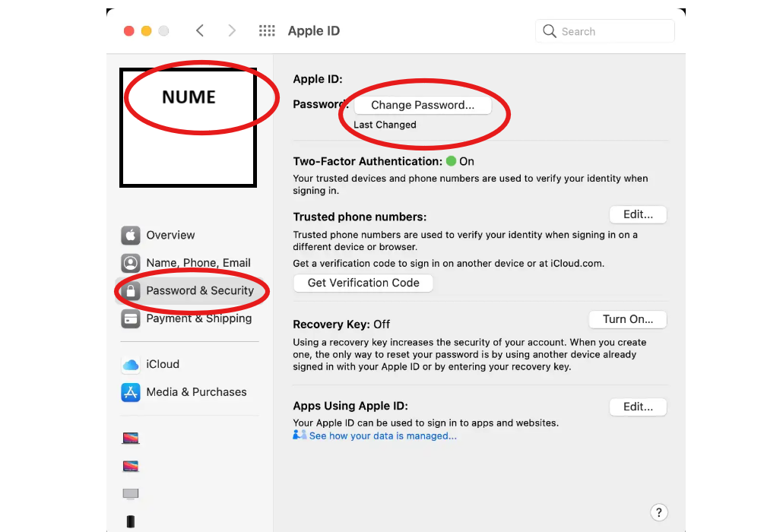Click the 'Trusted phone numbers:' heading
The width and height of the screenshot is (764, 532).
(360, 217)
